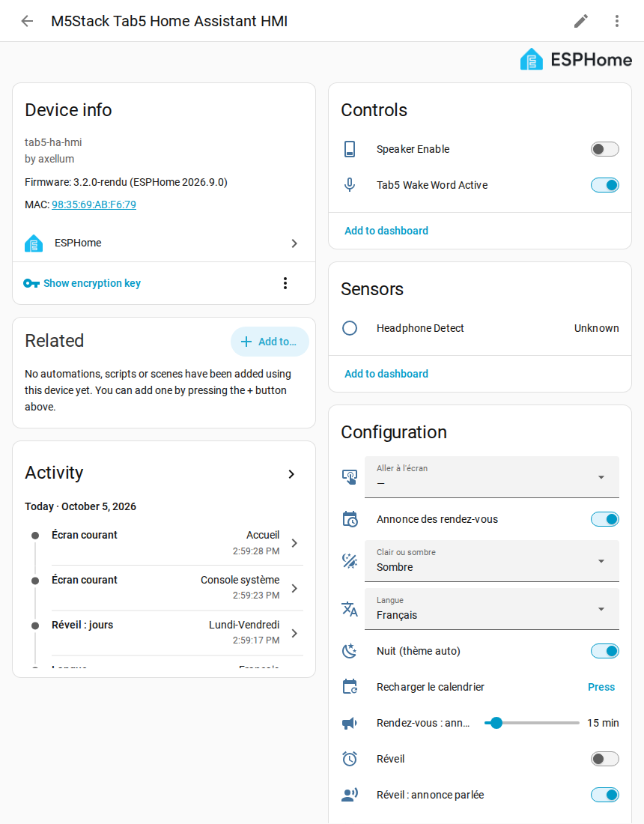The height and width of the screenshot is (824, 644).
Task: Click the tab5-ha-hmi device name text
Action: coord(53,142)
